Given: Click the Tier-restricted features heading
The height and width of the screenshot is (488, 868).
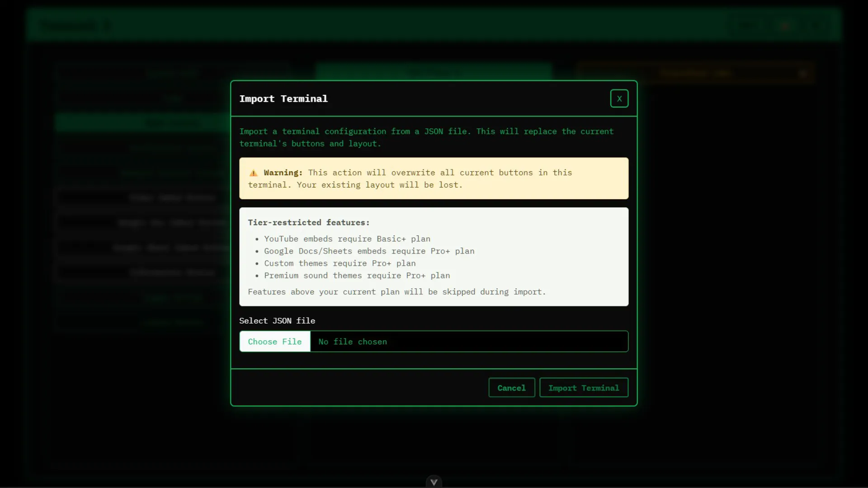Looking at the screenshot, I should point(308,222).
